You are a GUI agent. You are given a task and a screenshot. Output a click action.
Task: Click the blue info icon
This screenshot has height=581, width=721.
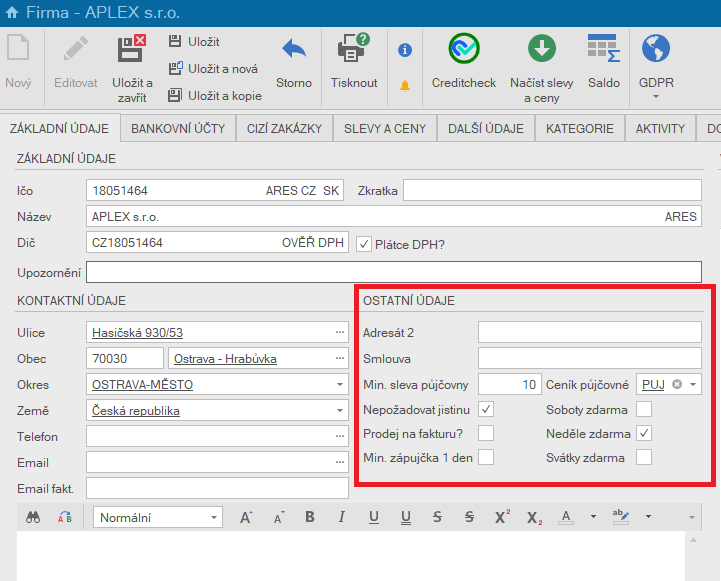click(405, 50)
